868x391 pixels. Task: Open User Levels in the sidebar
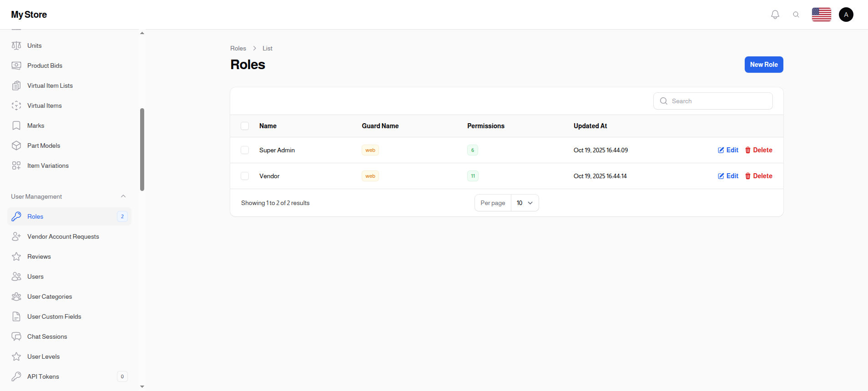click(x=69, y=356)
